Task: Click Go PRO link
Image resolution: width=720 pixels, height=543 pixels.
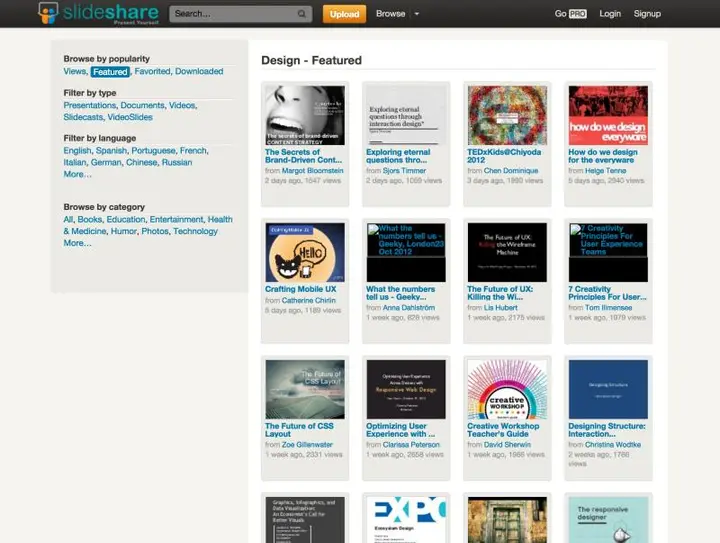Action: (x=570, y=14)
